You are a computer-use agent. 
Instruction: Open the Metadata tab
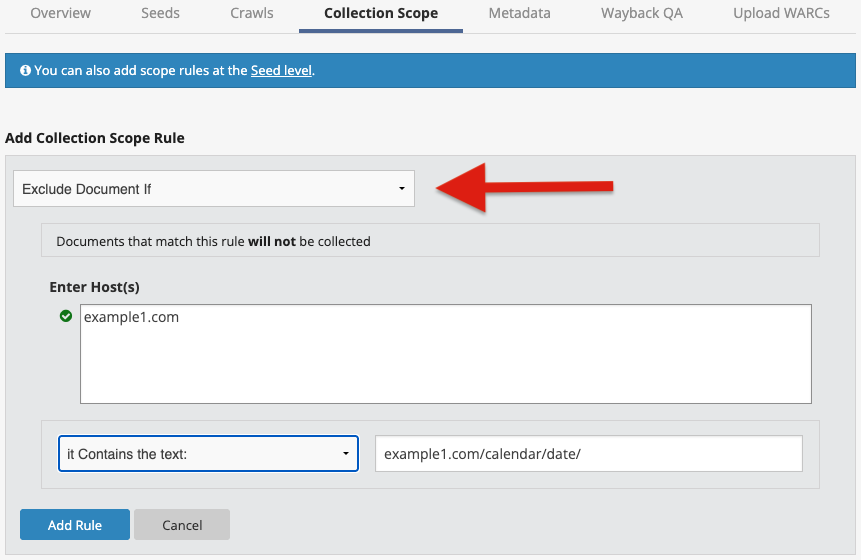point(519,13)
